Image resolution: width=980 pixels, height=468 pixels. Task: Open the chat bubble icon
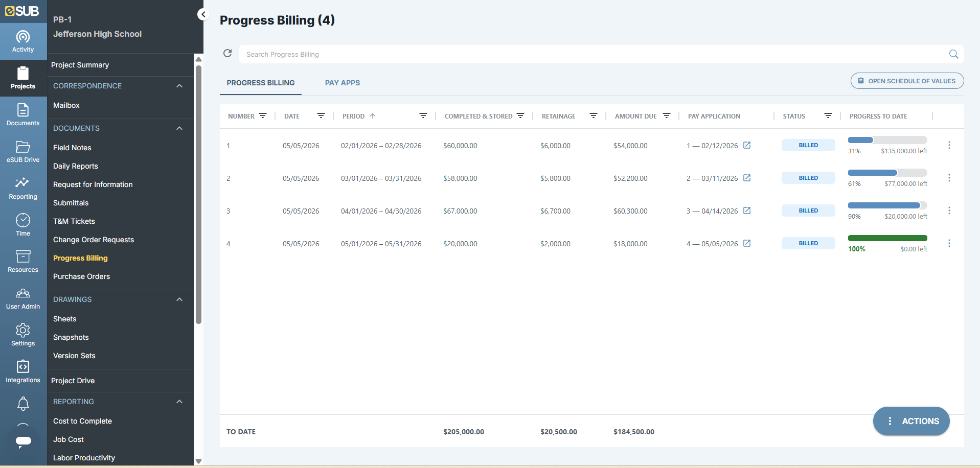(x=23, y=441)
